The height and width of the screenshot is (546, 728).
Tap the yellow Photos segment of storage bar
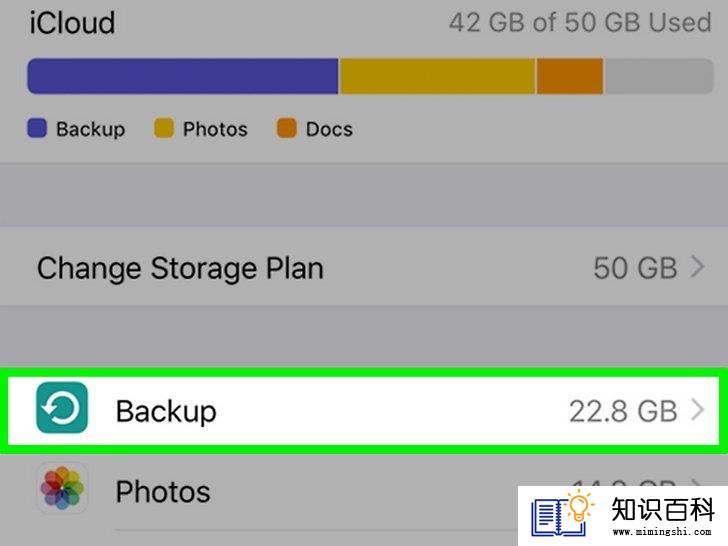[437, 76]
